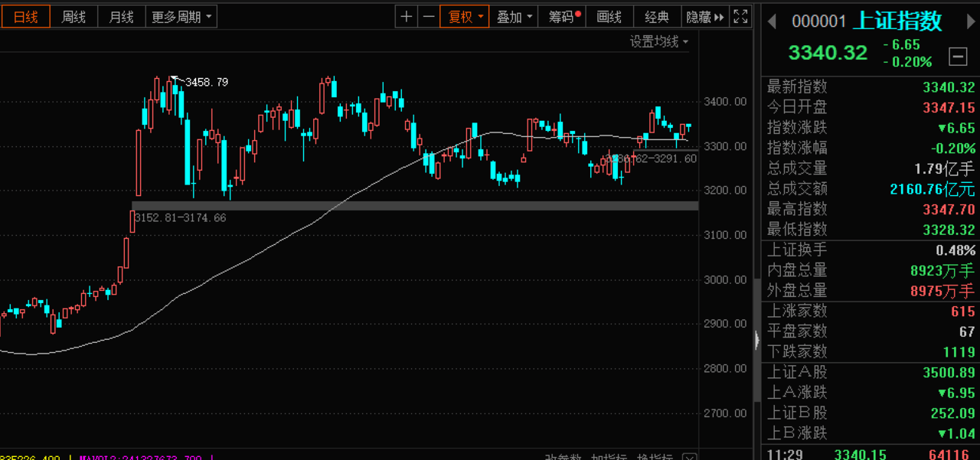The height and width of the screenshot is (460, 980).
Task: Hide the side panel with 隐藏 button
Action: [704, 17]
